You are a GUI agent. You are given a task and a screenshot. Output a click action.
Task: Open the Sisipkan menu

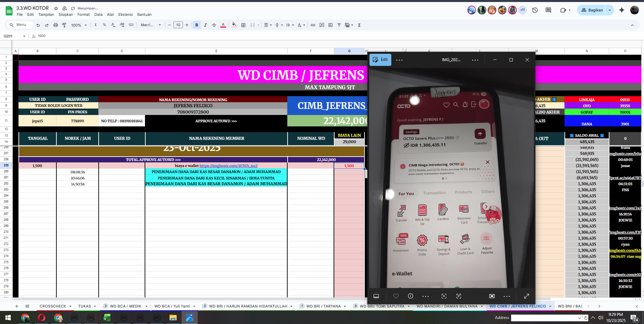click(65, 14)
